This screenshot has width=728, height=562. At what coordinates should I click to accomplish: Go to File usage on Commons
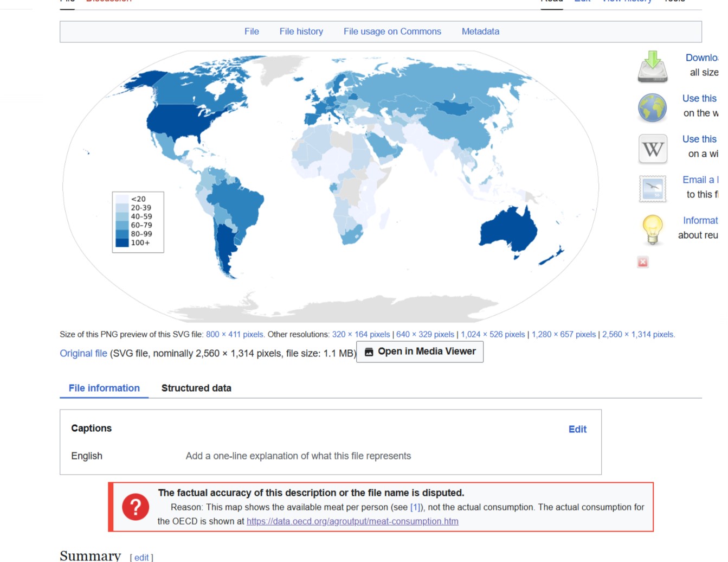(392, 31)
